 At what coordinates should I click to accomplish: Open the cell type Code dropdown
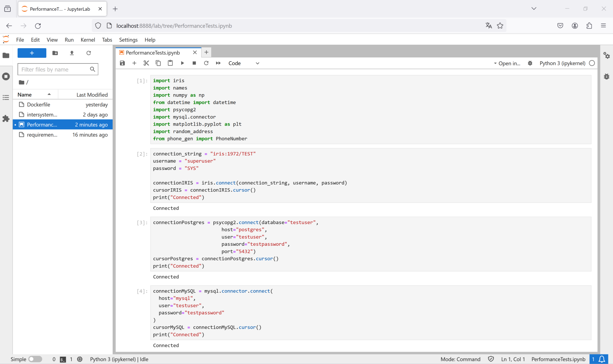tap(244, 63)
